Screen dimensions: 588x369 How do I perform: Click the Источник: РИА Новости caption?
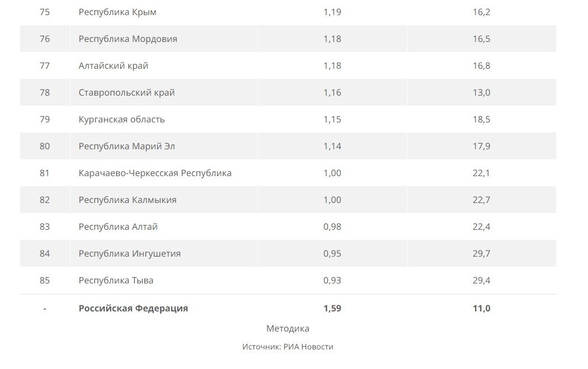coord(288,347)
